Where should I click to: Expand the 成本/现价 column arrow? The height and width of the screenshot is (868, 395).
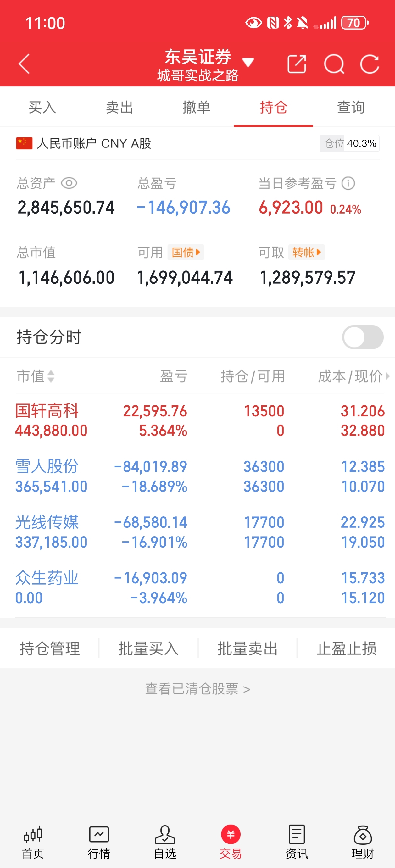point(387,376)
